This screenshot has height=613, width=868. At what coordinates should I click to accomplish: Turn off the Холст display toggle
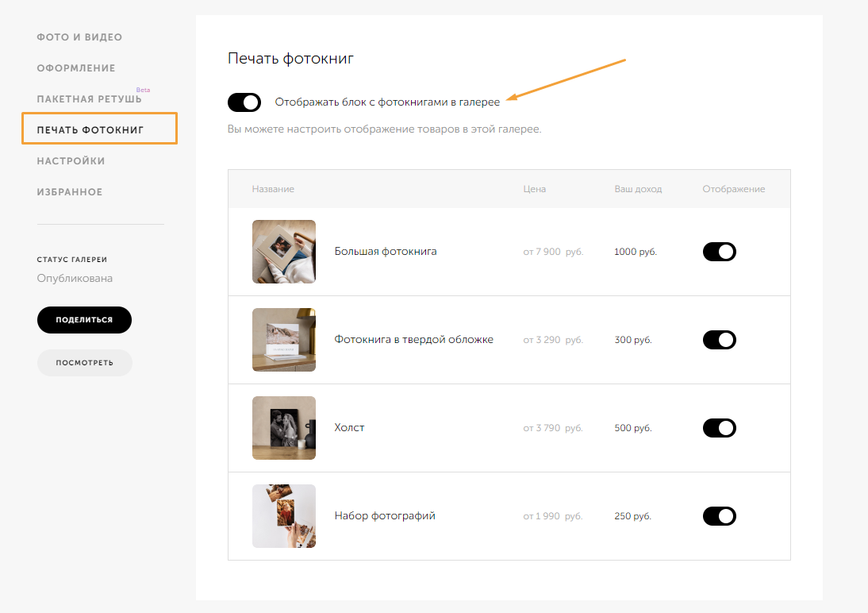[x=720, y=428]
